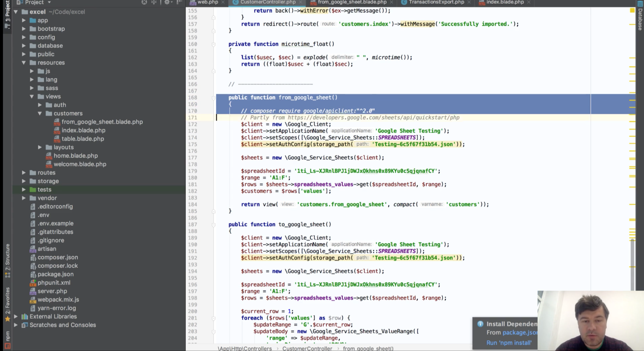Open from_google_sheet.blade.php in the project tree
The width and height of the screenshot is (644, 351).
pos(102,122)
